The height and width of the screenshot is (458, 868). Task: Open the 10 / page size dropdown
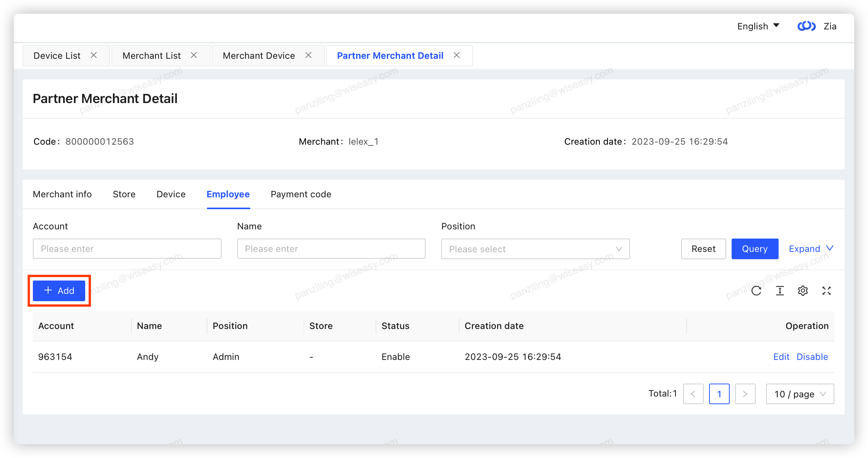pyautogui.click(x=800, y=394)
